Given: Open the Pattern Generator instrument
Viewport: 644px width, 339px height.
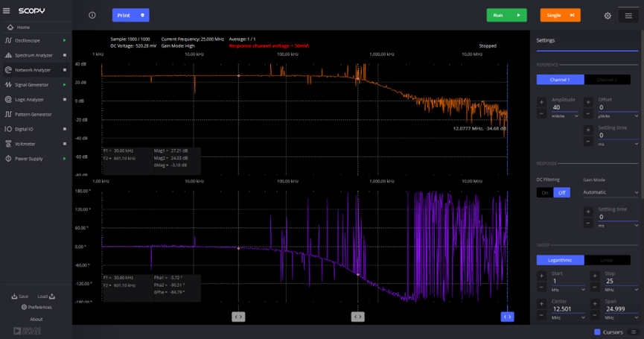Looking at the screenshot, I should 32,115.
